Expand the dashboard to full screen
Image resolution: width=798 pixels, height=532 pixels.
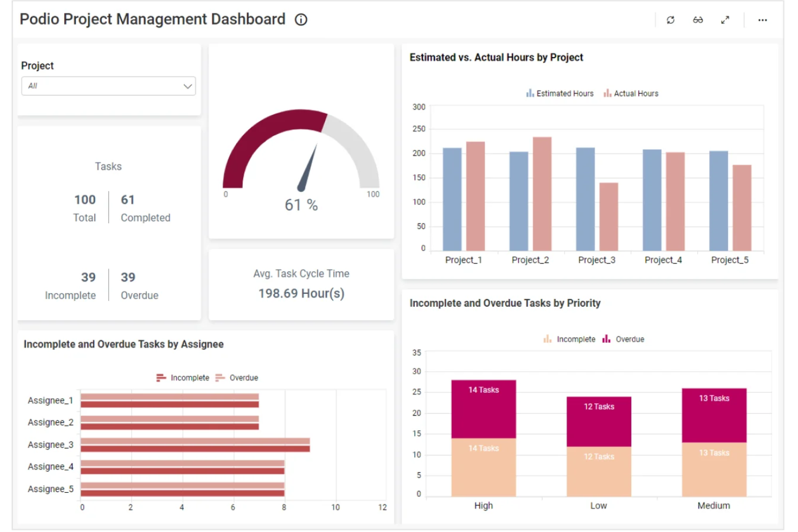coord(725,20)
